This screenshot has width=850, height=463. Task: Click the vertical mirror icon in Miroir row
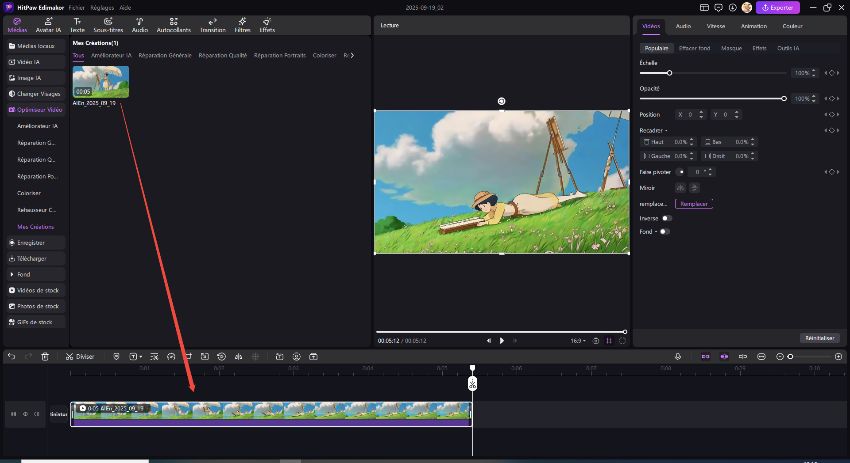point(694,188)
